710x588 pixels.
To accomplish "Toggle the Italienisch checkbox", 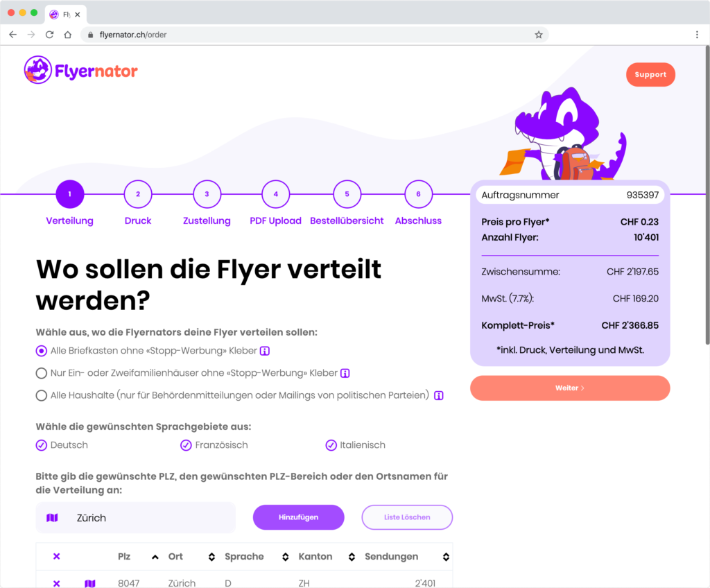I will click(x=331, y=445).
